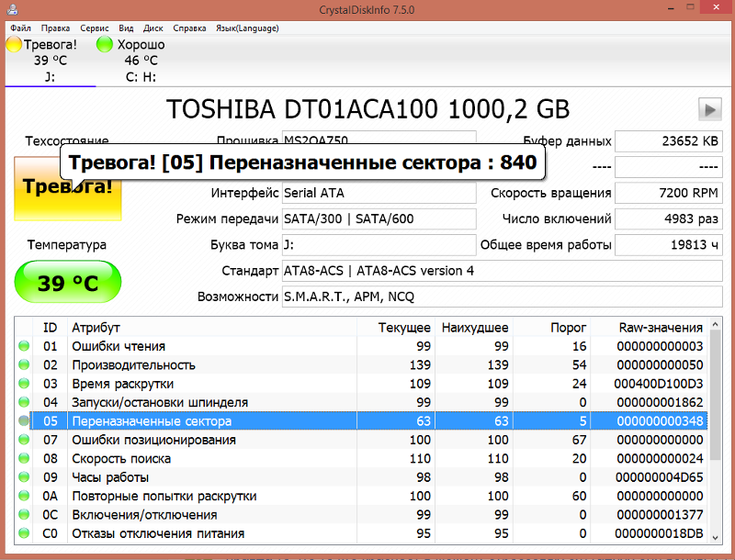The image size is (735, 560).
Task: Click the scroll down arrow of attribute list
Action: [x=716, y=538]
